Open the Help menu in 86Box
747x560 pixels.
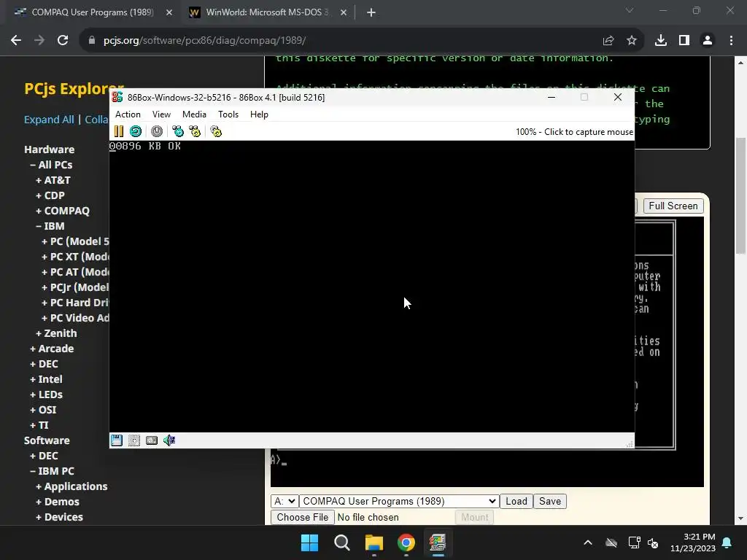[259, 114]
